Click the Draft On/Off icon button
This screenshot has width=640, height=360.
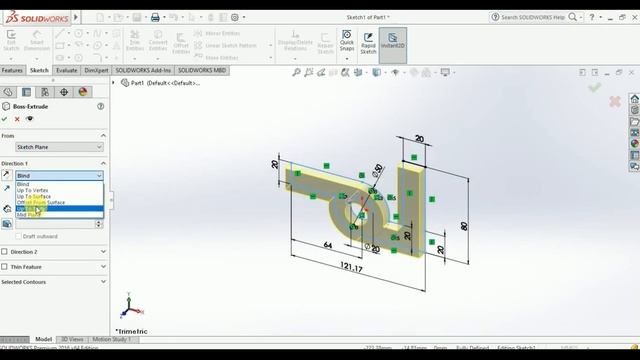[x=7, y=224]
